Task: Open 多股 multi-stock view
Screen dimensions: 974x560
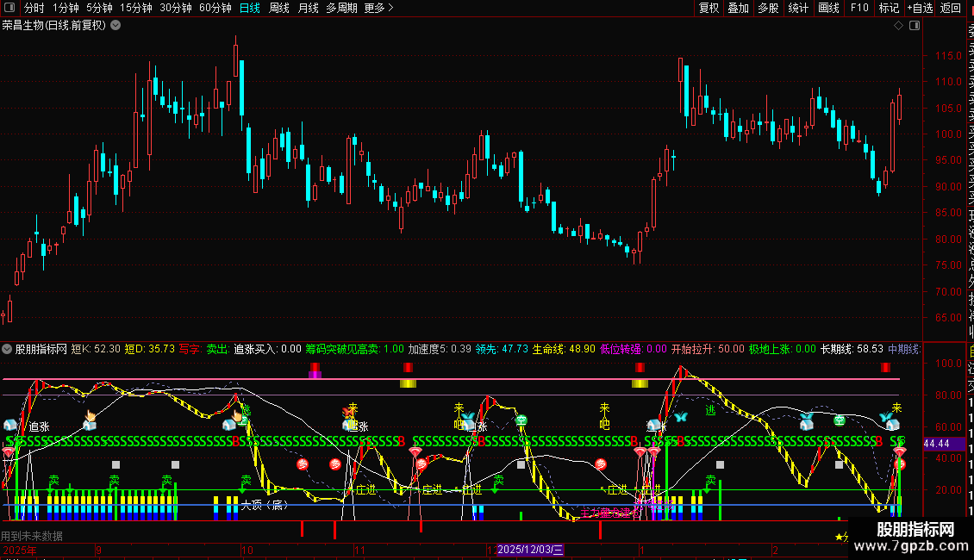Action: [x=768, y=8]
